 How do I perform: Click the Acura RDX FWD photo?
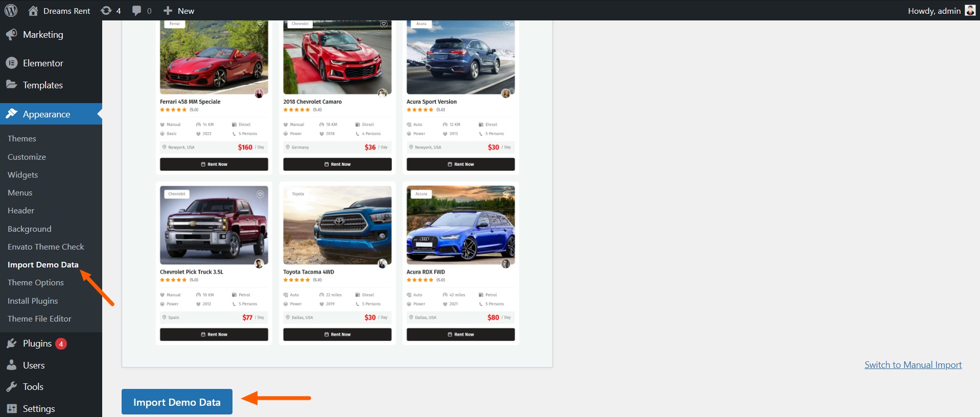click(x=461, y=225)
